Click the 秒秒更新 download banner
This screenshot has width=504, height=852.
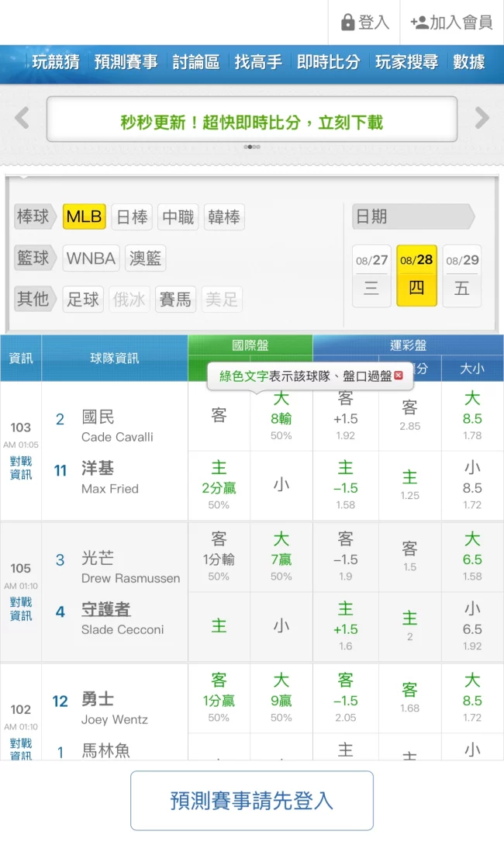(251, 117)
